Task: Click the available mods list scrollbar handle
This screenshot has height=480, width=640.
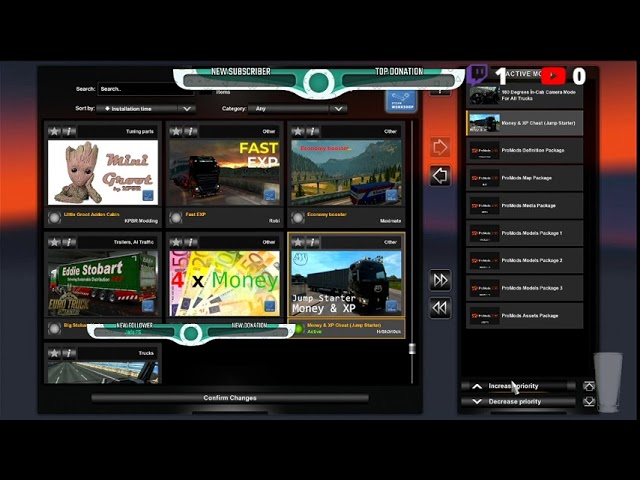Action: click(412, 349)
